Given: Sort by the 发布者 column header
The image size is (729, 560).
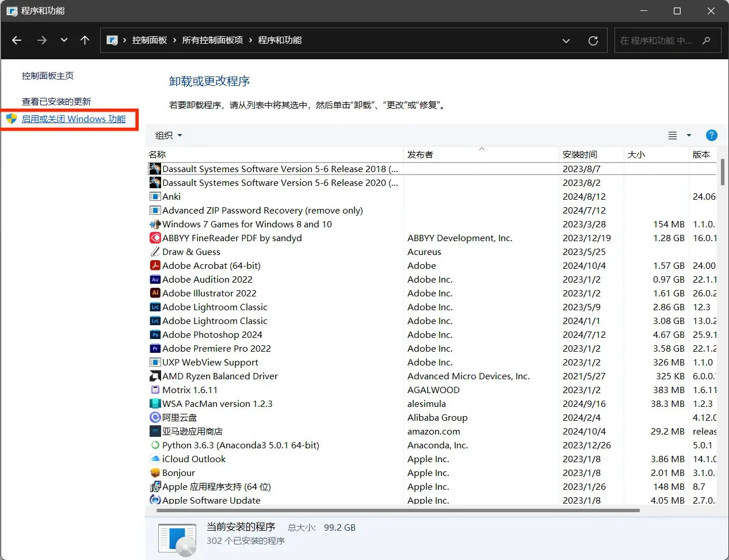Looking at the screenshot, I should [481, 154].
